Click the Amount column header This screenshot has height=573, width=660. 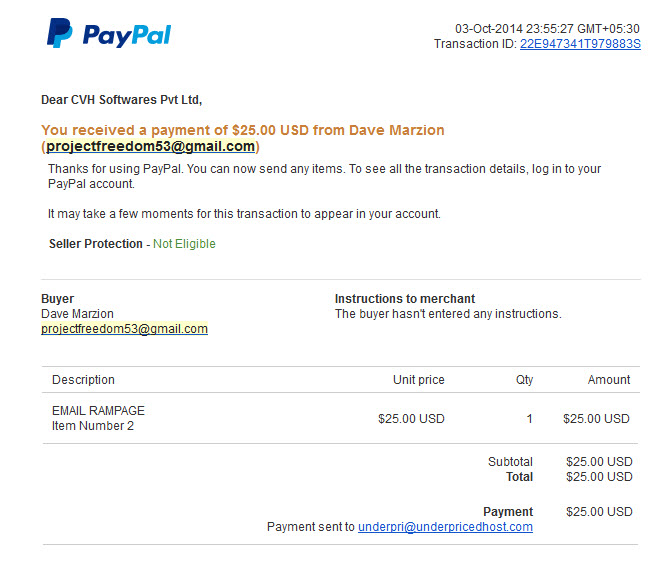[x=609, y=380]
